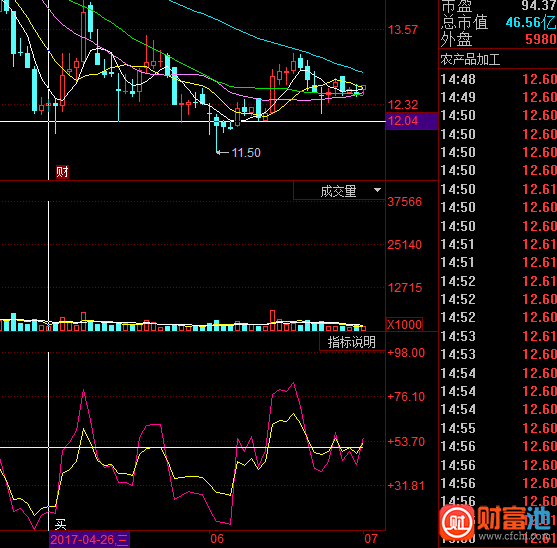
Task: Open the 农产品加工 sector link
Action: (x=470, y=60)
